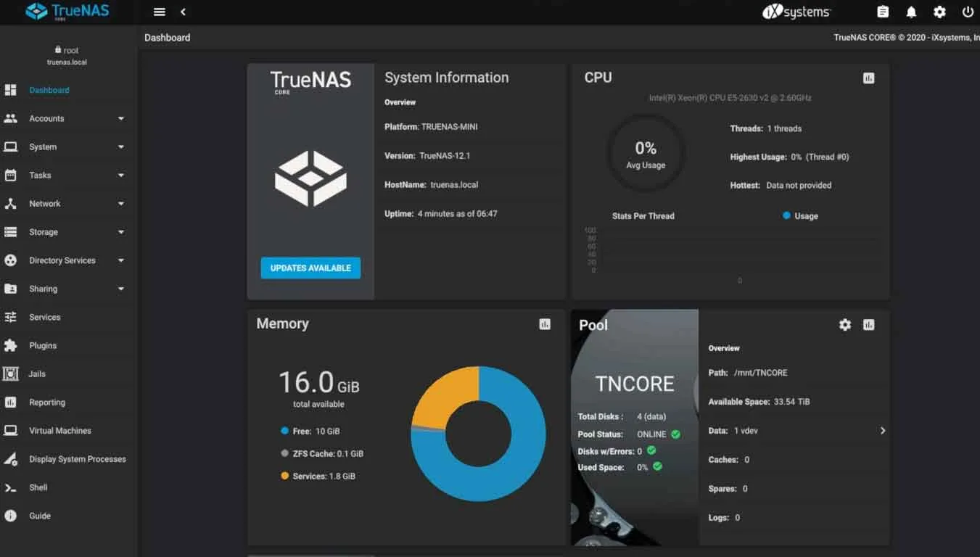Click the Dashboard grid icon
Image resolution: width=980 pixels, height=557 pixels.
point(10,90)
